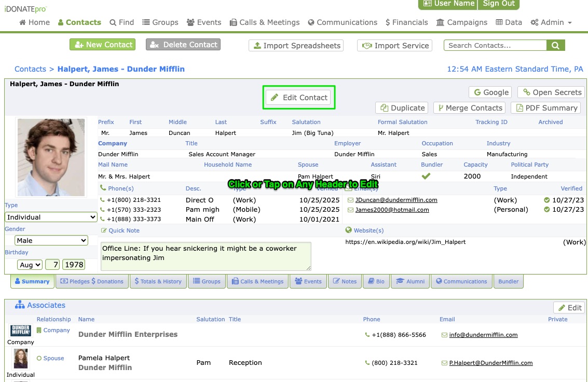Screen dimensions: 588x382
Task: Open Calls & Meetings in top navigation
Action: coord(265,22)
